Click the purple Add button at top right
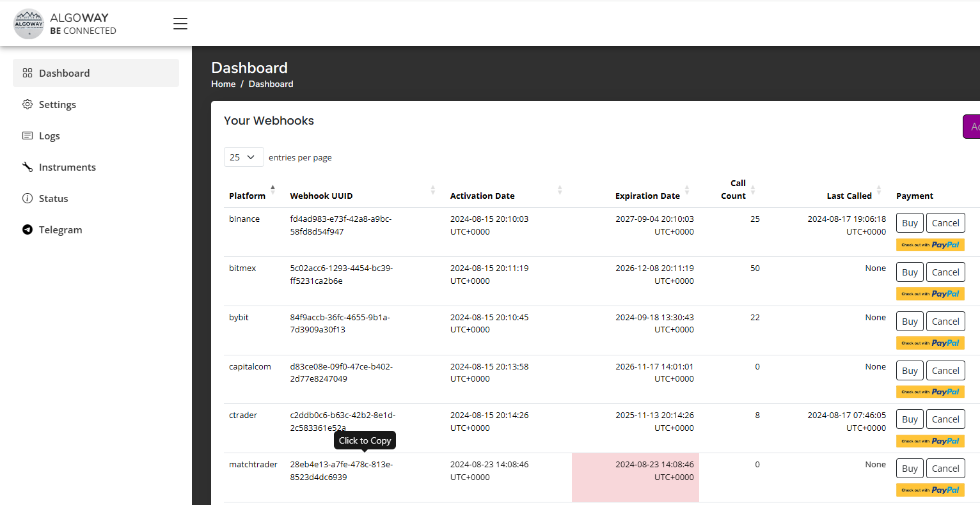 click(972, 127)
